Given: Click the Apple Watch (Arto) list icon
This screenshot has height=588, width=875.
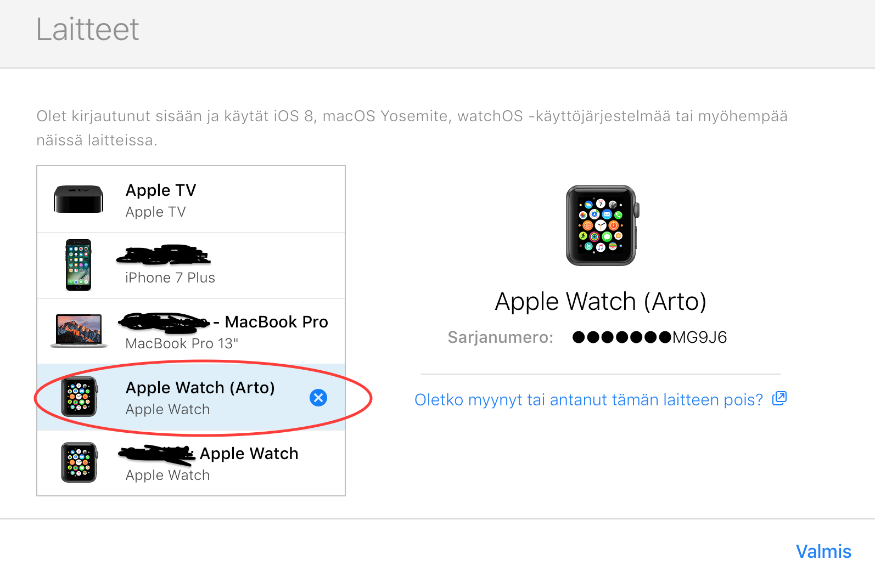Looking at the screenshot, I should point(79,397).
